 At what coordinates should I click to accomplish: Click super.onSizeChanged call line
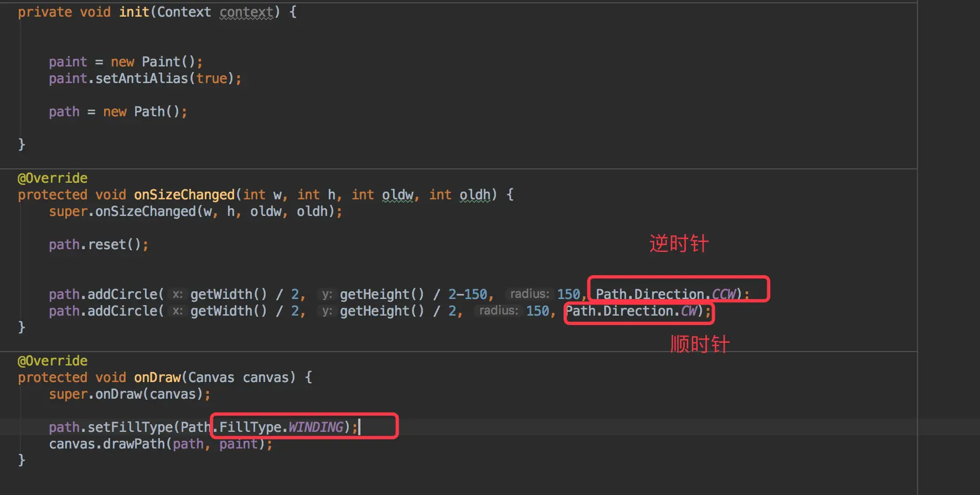(x=195, y=211)
